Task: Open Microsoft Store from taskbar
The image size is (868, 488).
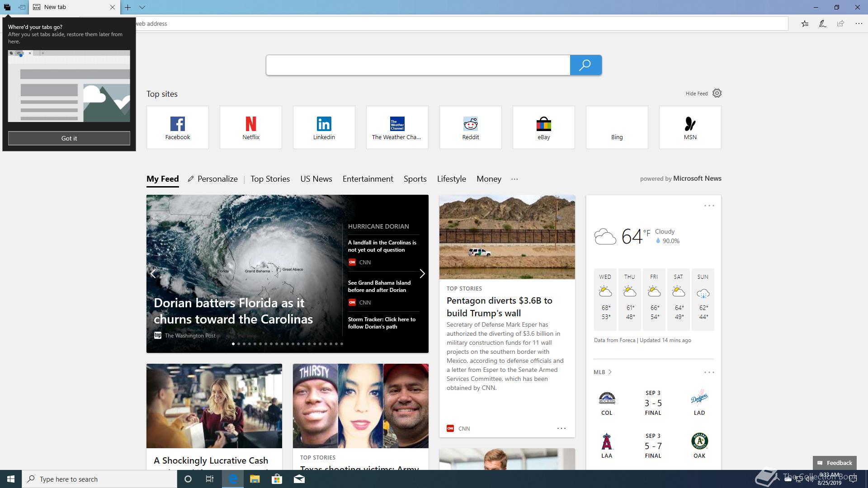Action: [x=277, y=479]
